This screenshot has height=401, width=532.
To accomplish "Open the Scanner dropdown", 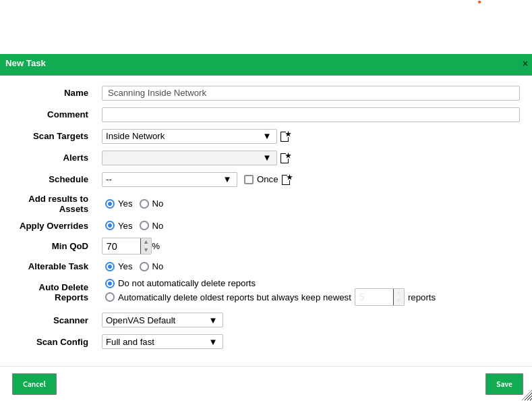I will 162,320.
